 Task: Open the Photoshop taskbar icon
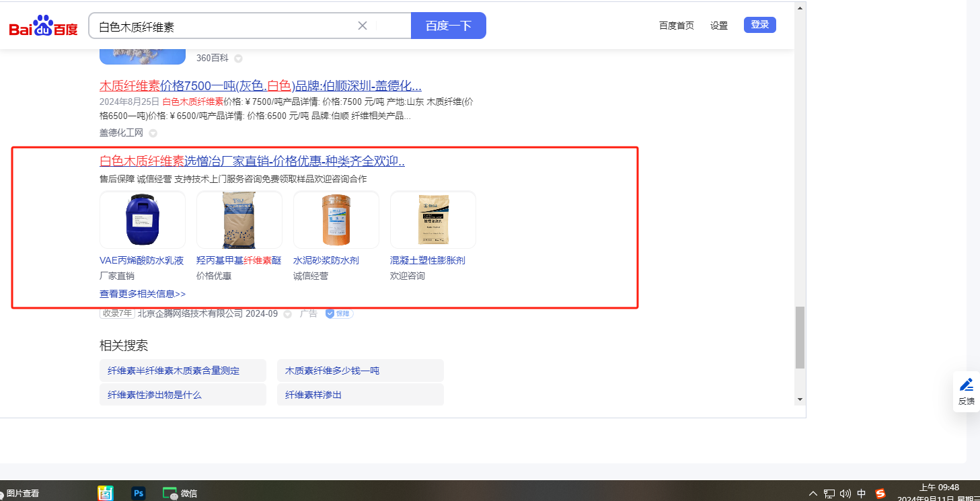[x=139, y=493]
